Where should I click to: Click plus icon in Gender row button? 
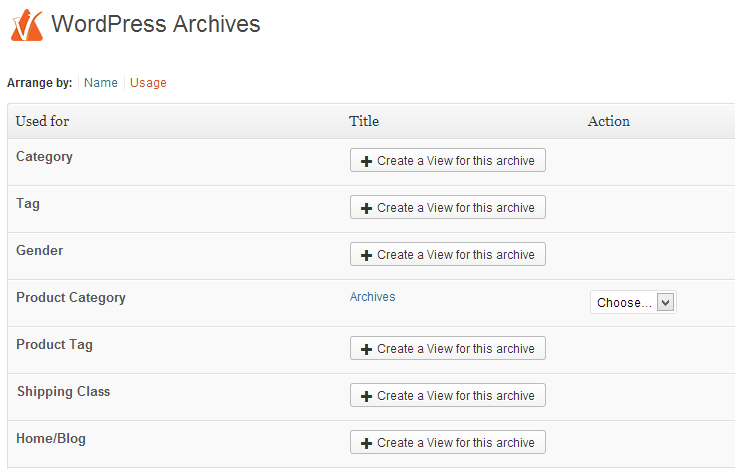[x=366, y=255]
